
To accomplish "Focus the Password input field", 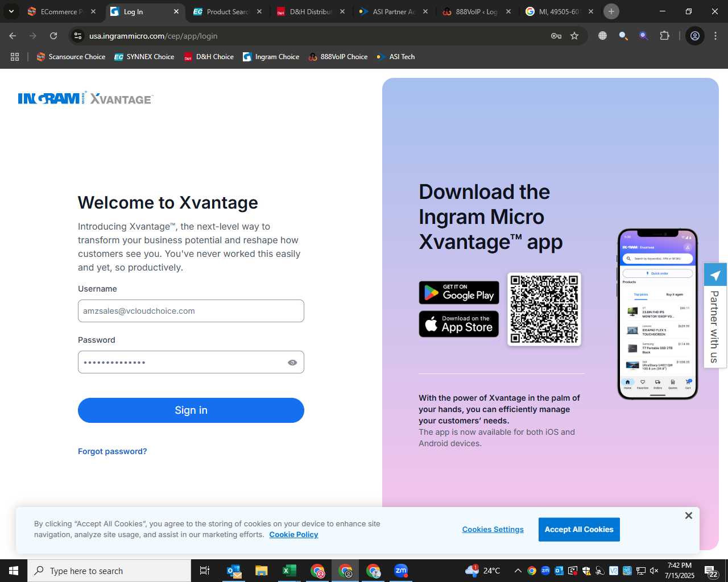I will click(x=191, y=362).
